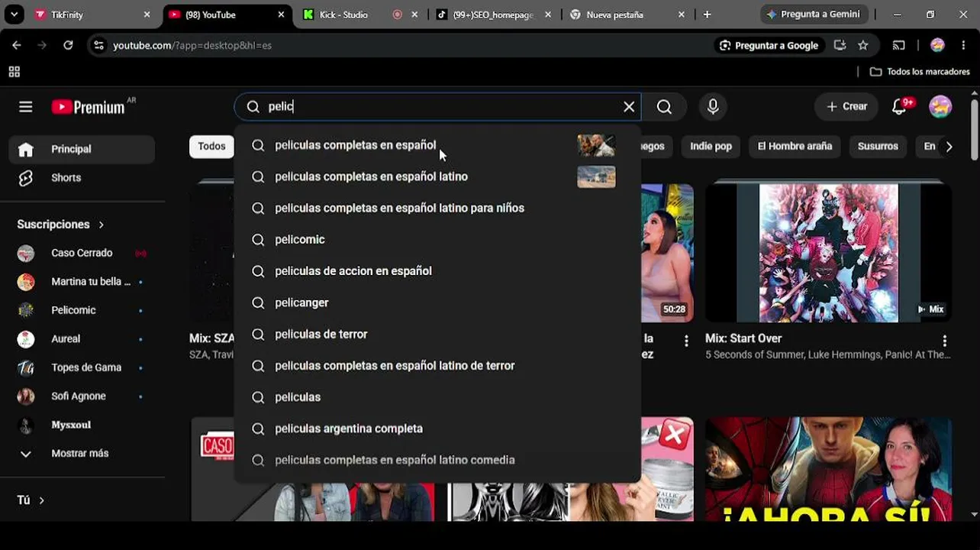Open Todos los marcadores folder

pos(920,72)
